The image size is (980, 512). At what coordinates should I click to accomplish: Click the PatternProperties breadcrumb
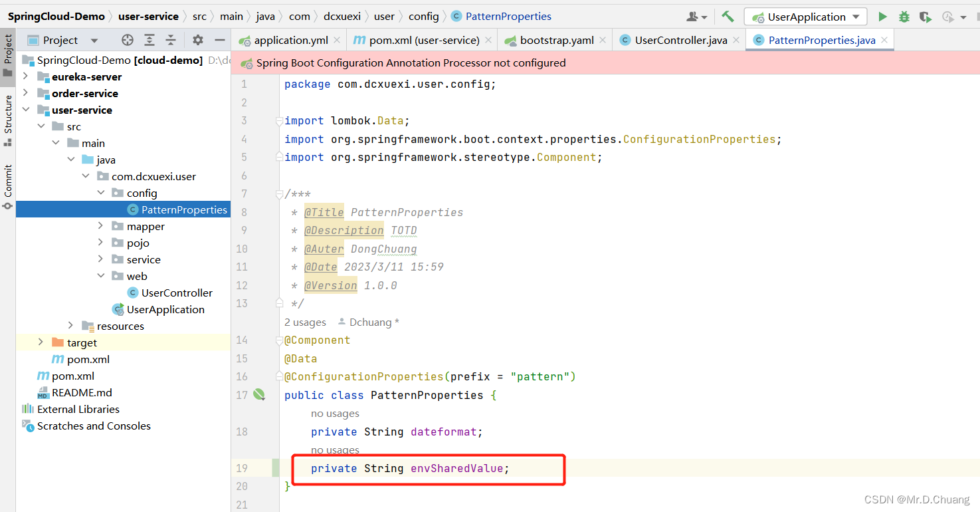[508, 17]
